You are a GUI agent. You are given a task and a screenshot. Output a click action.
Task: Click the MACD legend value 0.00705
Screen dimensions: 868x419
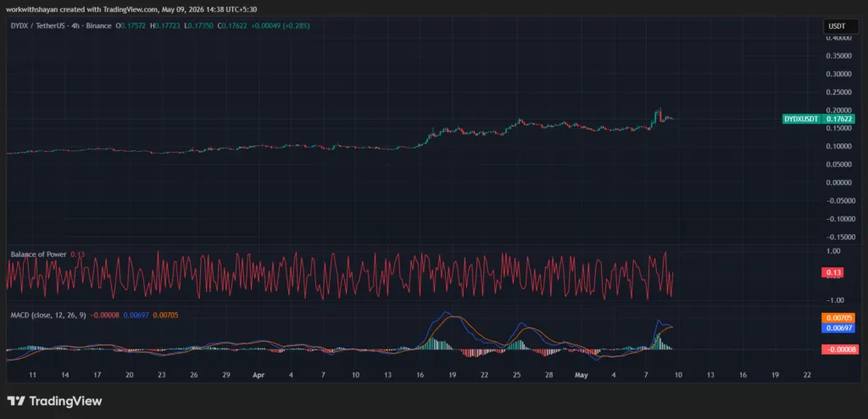[x=164, y=315]
